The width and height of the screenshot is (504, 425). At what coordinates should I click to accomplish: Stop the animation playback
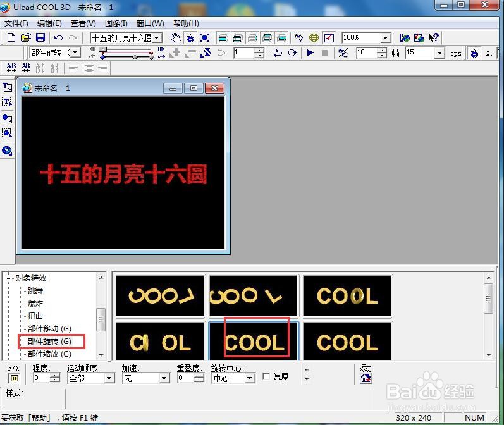pyautogui.click(x=325, y=52)
